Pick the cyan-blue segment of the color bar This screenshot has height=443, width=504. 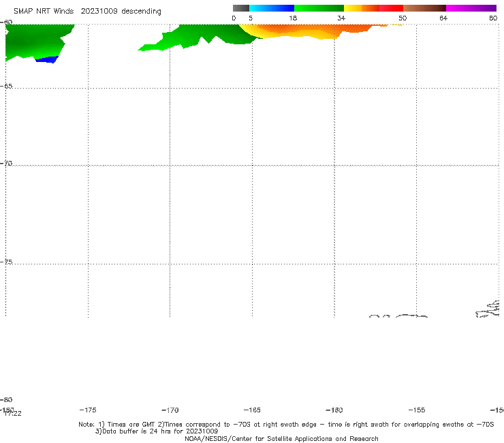tap(272, 8)
